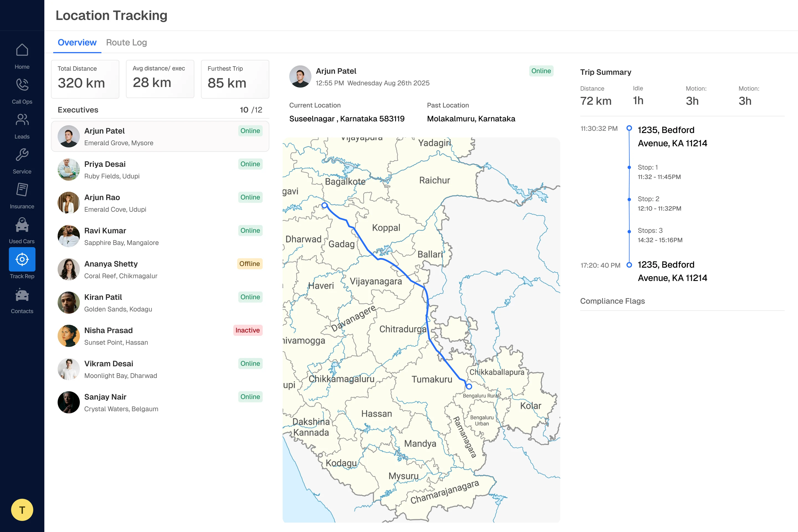Open Call Ops phone icon

click(x=22, y=85)
